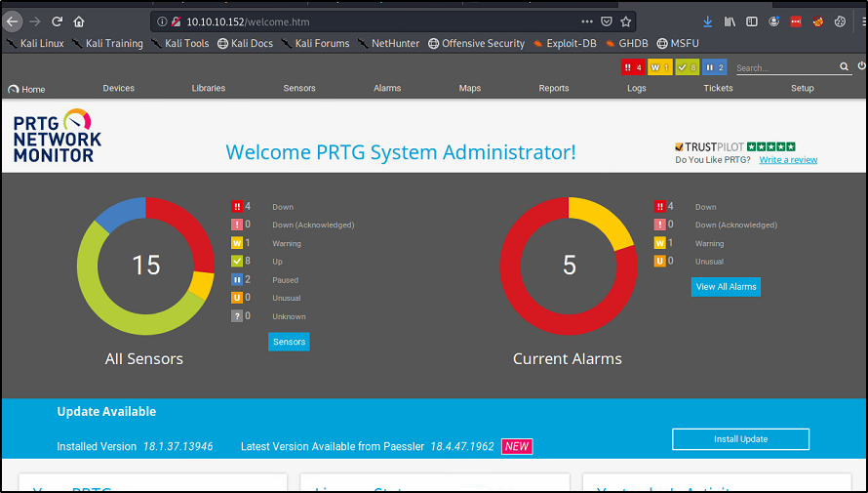Viewport: 868px width, 493px height.
Task: Open the Kali Tools bookmark
Action: (180, 43)
